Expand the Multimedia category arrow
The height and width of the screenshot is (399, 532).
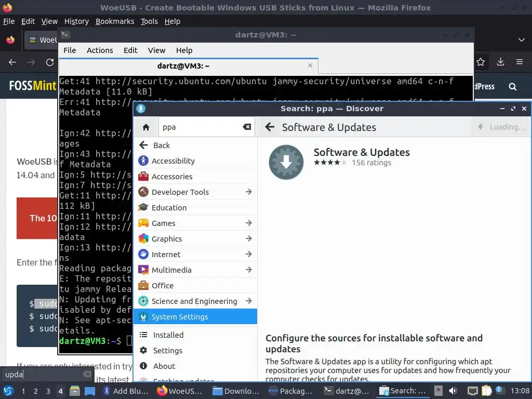coord(249,270)
